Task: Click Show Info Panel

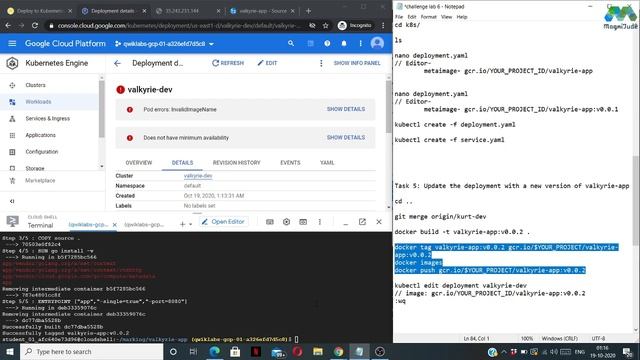Action: (357, 63)
